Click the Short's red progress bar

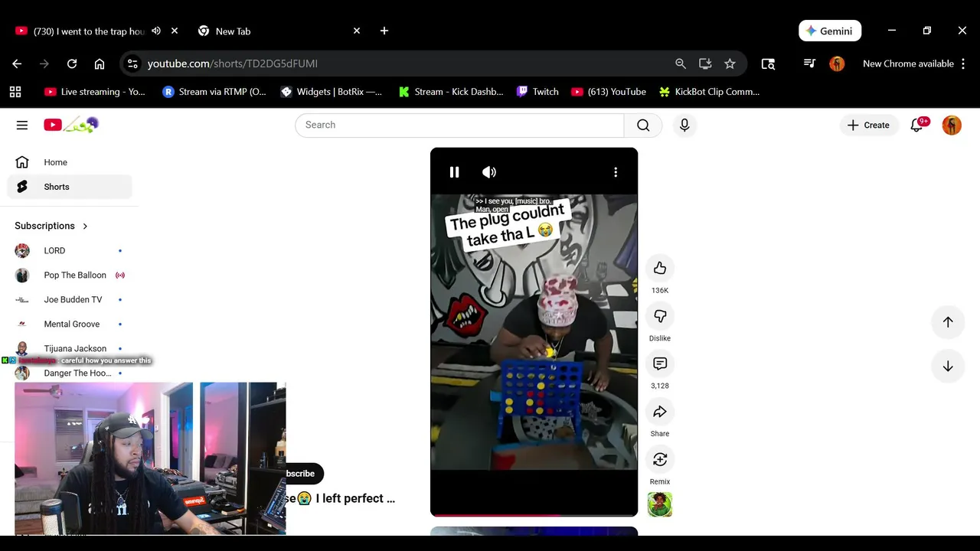(534, 515)
